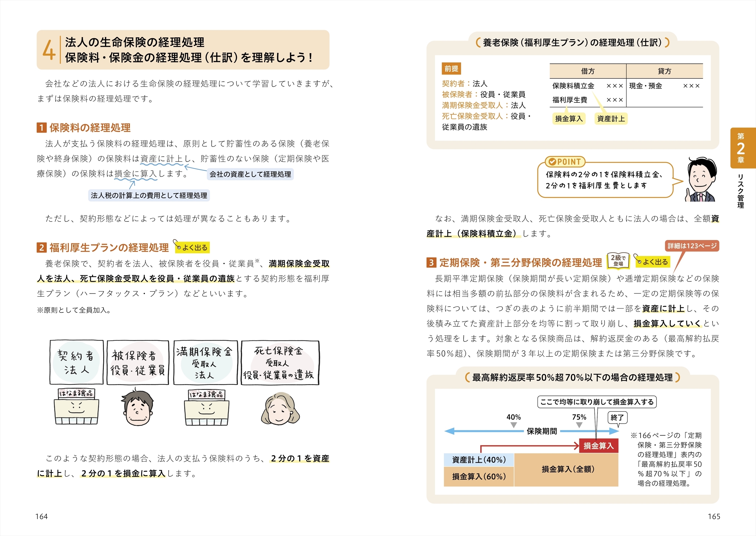Click the 会社の資産として経理処理 annotation
Screen dimensions: 756x536
pyautogui.click(x=250, y=174)
